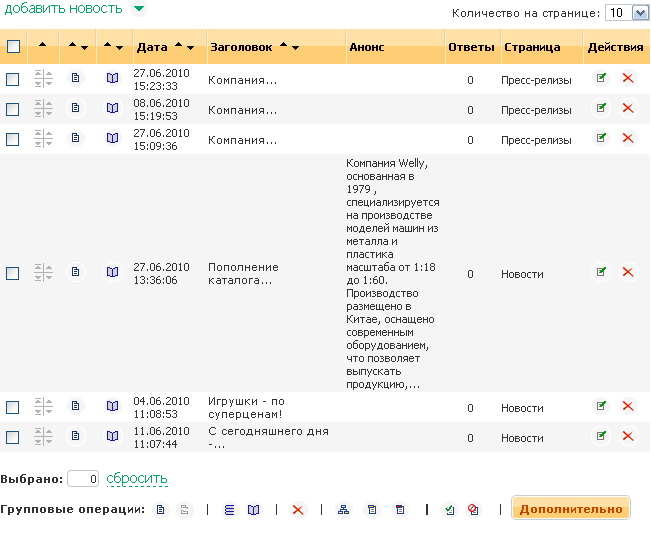Screen dimensions: 651x533
Task: Click the open book icon in group operations
Action: pyautogui.click(x=254, y=510)
